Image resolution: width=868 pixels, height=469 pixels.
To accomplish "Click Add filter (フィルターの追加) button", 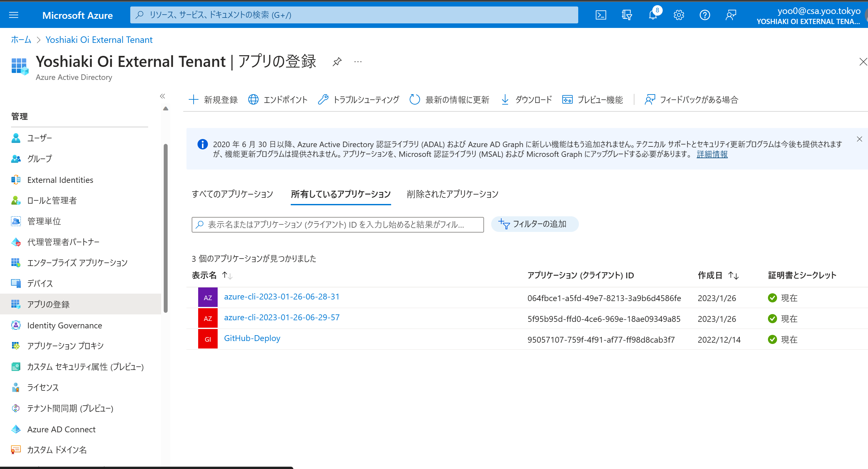I will [x=535, y=224].
